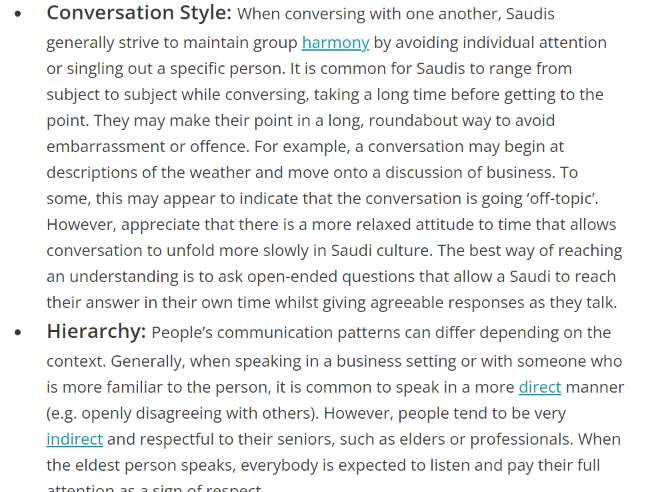Click the word 'whilst' in the last Conversation line
The height and width of the screenshot is (492, 662).
point(296,303)
